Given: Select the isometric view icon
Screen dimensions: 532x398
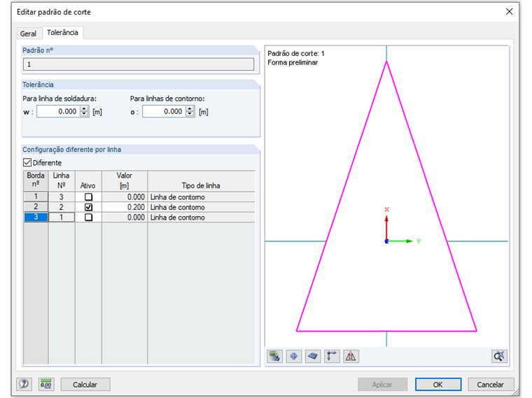Looking at the screenshot, I should click(313, 356).
